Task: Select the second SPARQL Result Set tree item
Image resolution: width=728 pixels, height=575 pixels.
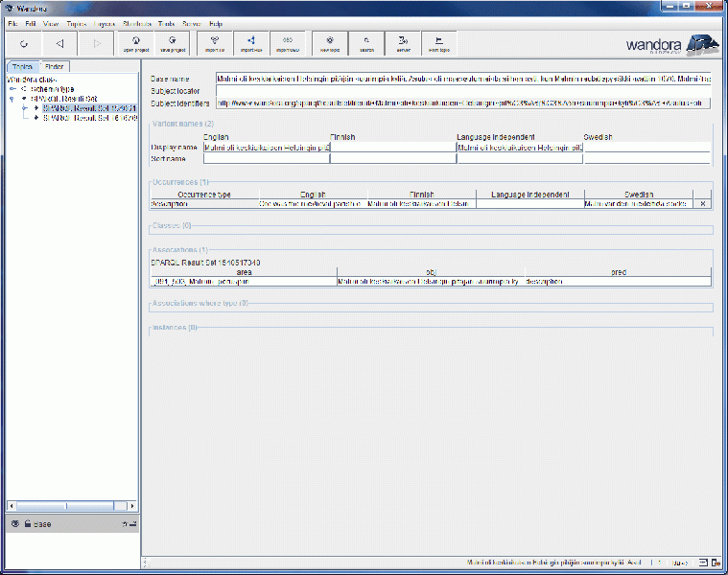Action: click(x=91, y=118)
